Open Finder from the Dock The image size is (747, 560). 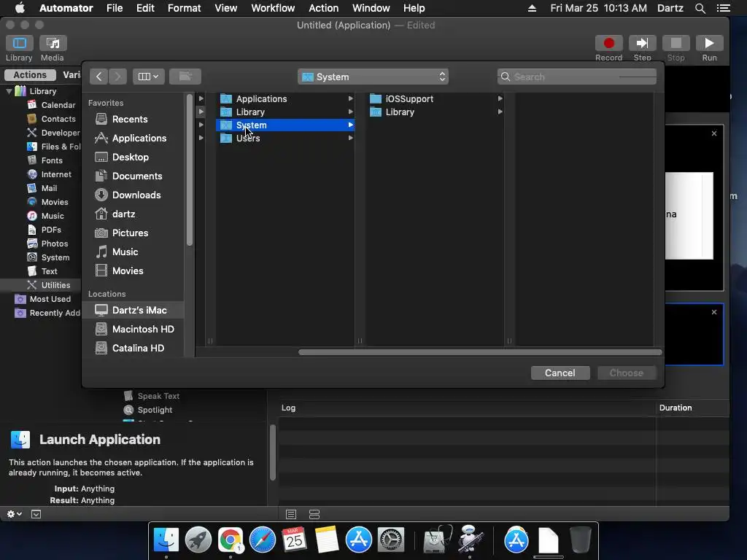tap(166, 540)
